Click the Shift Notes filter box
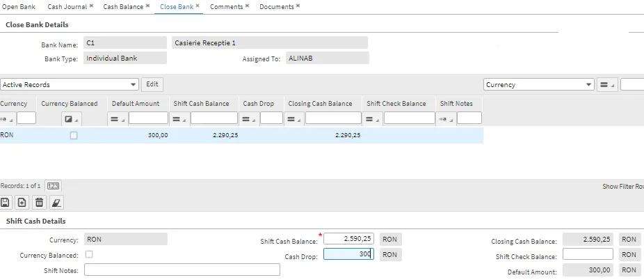This screenshot has height=280, width=644. tap(469, 118)
